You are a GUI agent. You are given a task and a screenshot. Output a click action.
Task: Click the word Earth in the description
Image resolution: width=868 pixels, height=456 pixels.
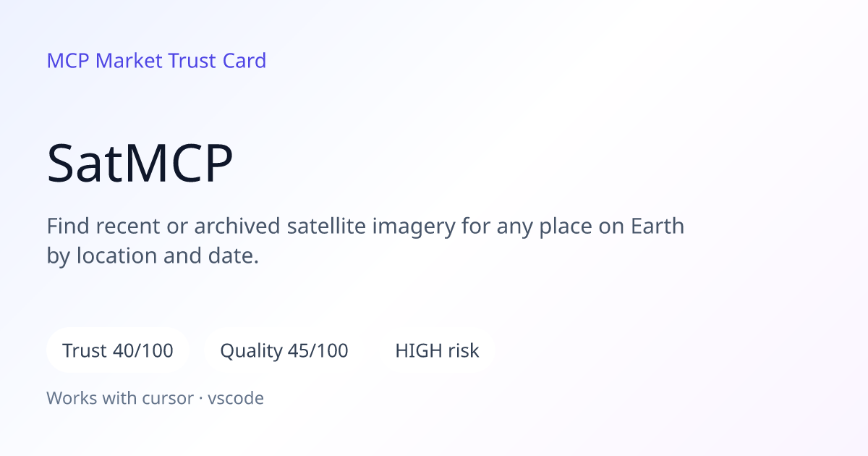tap(657, 227)
